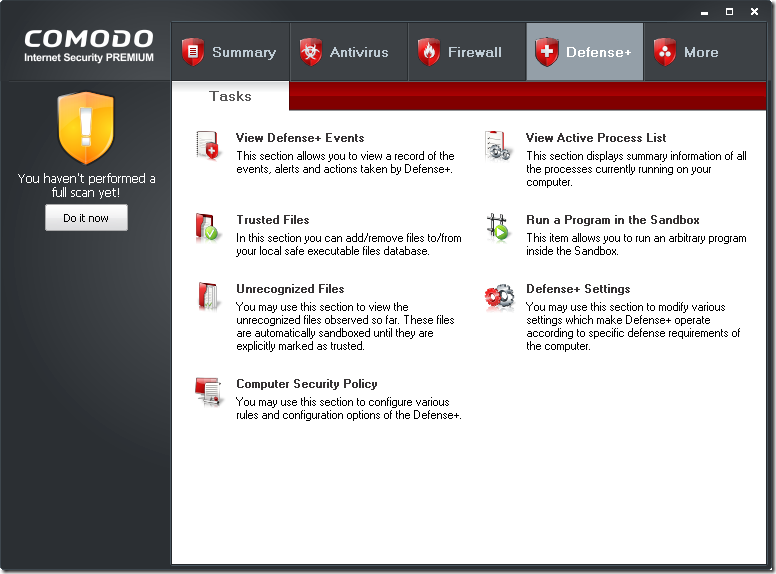Minimize the COMODO window
This screenshot has height=574, width=776.
(704, 12)
